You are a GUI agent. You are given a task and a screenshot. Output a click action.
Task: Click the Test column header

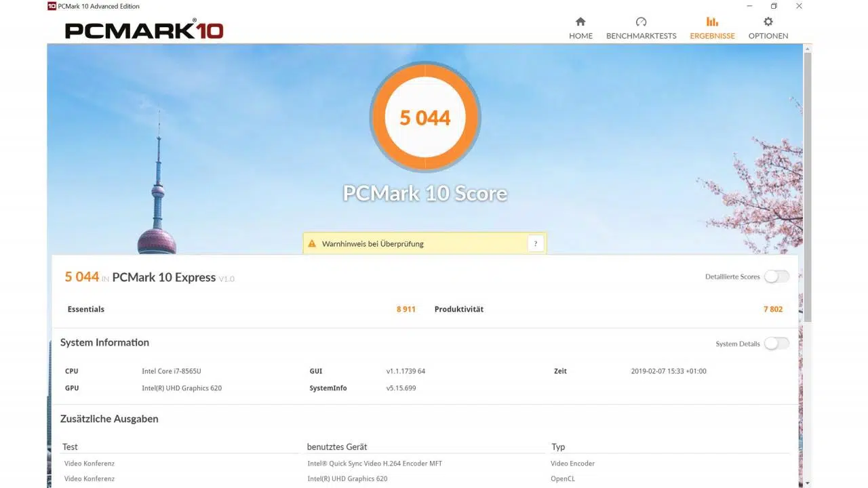[x=70, y=447]
